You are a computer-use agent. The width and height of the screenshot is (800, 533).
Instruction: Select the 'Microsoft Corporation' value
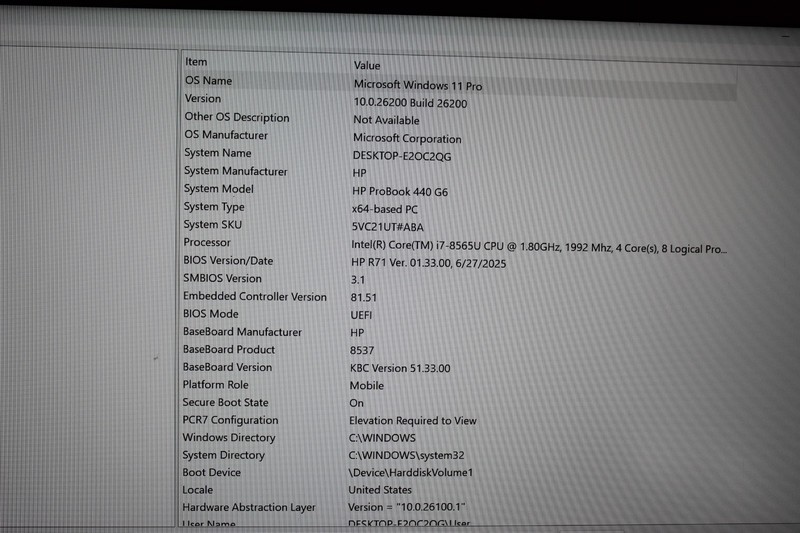(407, 138)
